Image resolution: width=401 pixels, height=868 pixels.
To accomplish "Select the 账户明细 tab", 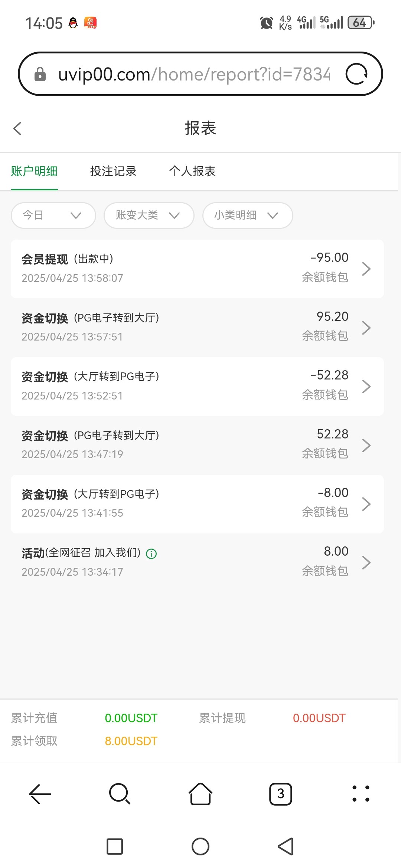I will 34,171.
